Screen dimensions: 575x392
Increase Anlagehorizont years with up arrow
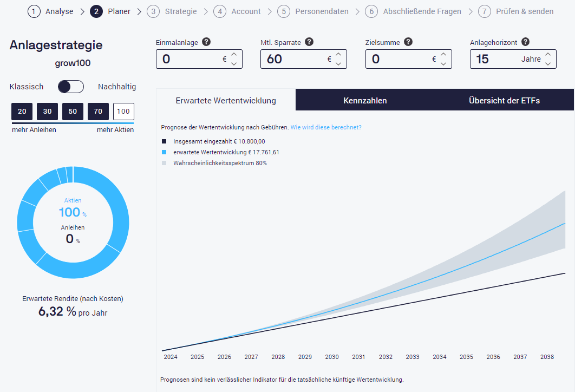pyautogui.click(x=548, y=54)
